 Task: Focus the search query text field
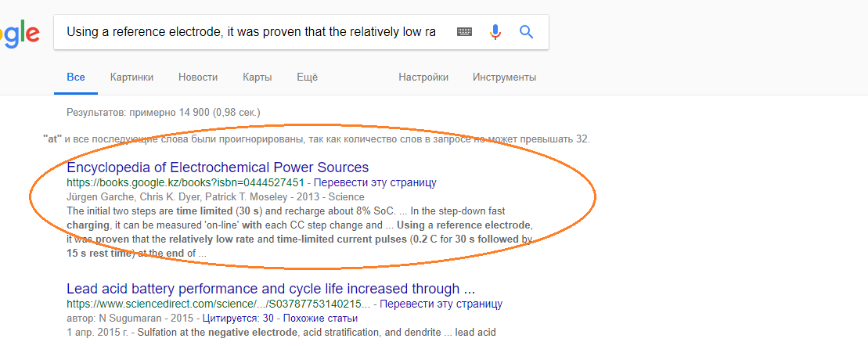(x=250, y=32)
